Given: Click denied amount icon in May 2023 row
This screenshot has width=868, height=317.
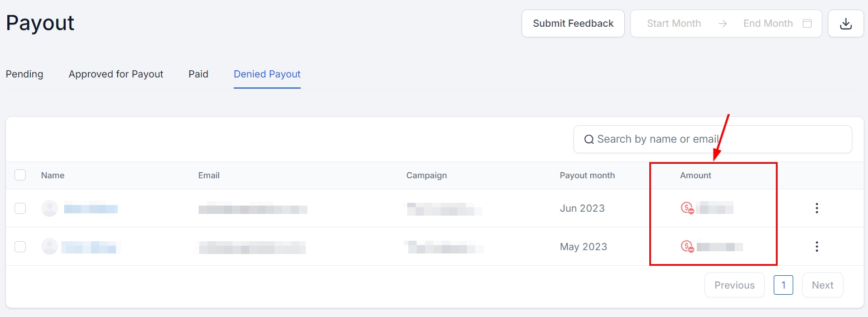Looking at the screenshot, I should [x=687, y=246].
